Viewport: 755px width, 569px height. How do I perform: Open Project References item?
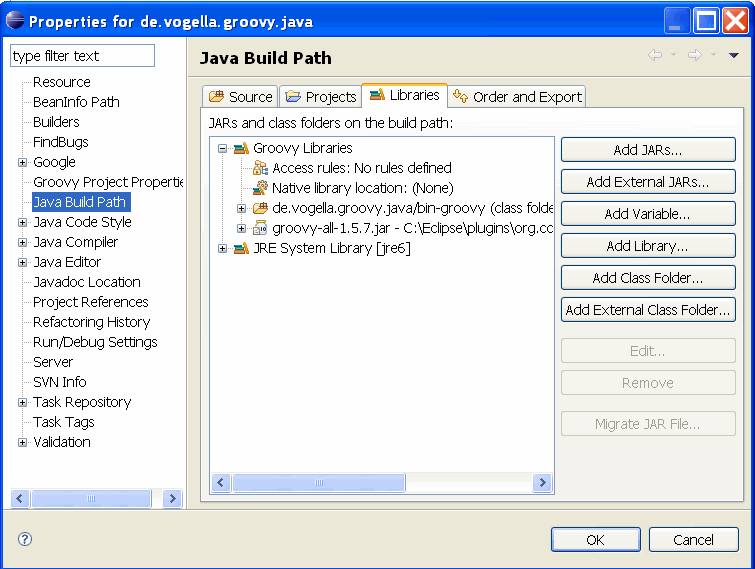tap(91, 302)
